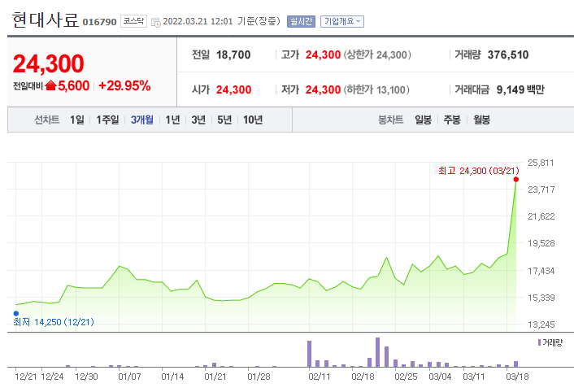
Task: Click the red up-arrow price change icon
Action: click(x=50, y=85)
